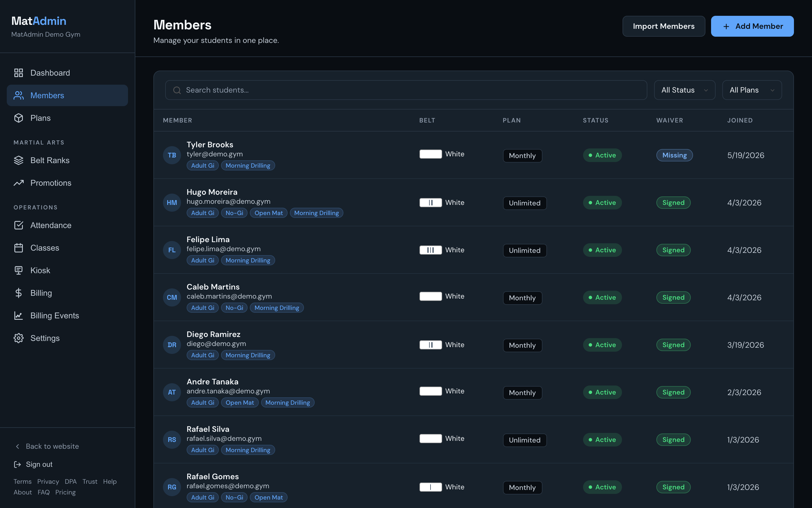The height and width of the screenshot is (508, 812).
Task: Click the FAQ footer link
Action: [44, 492]
